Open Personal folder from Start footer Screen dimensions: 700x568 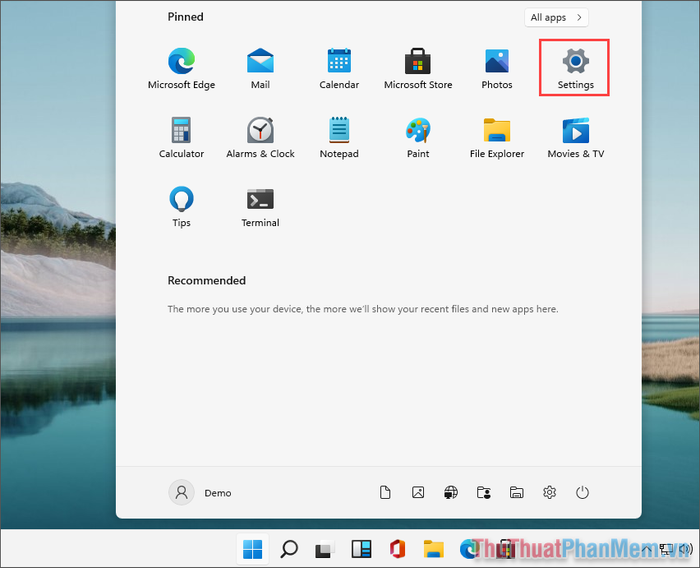pos(484,493)
